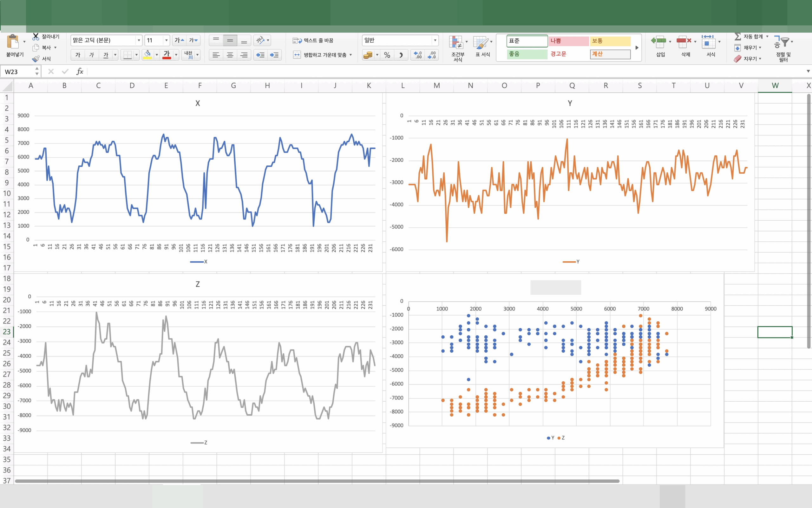Click Insert (삽입) cells icon
The width and height of the screenshot is (812, 508).
[x=659, y=42]
